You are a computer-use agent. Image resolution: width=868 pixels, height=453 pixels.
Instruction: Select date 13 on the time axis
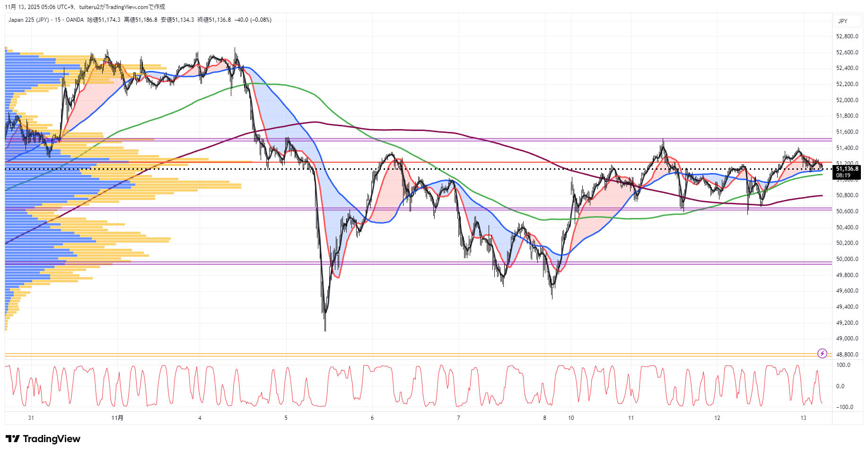[x=803, y=418]
